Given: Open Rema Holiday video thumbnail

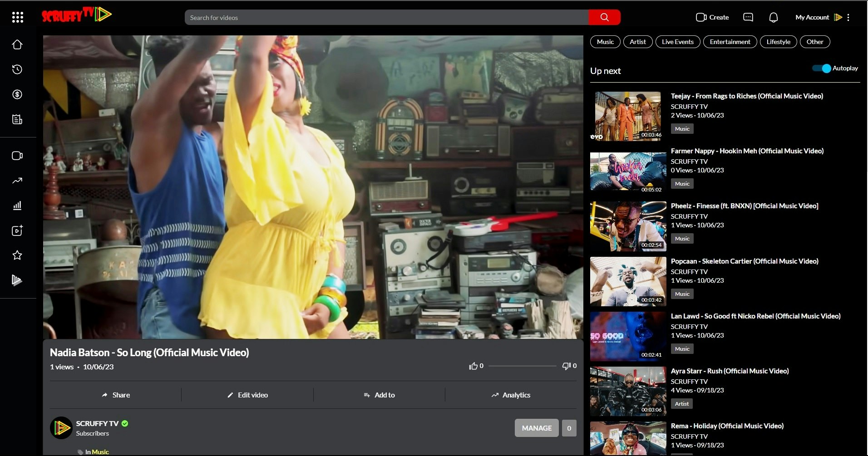Looking at the screenshot, I should (628, 438).
